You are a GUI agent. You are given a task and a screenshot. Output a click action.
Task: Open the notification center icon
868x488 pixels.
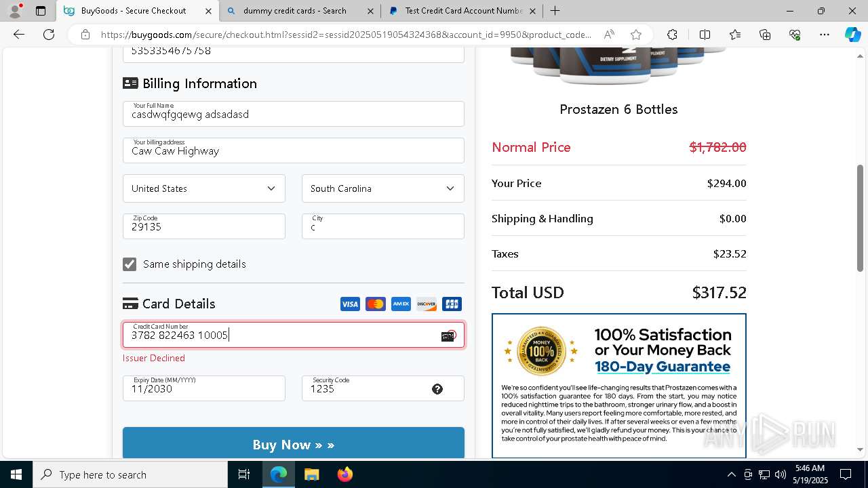[846, 474]
